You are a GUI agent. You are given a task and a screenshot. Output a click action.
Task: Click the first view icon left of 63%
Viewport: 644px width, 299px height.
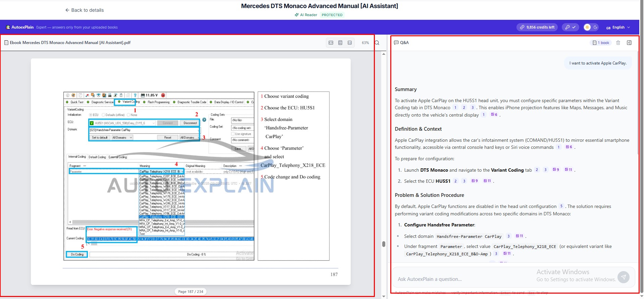(331, 43)
